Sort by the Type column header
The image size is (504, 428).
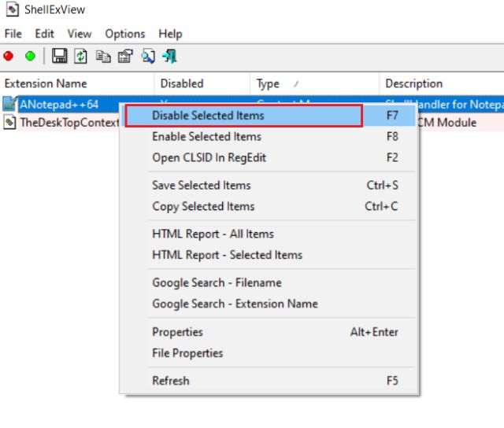(268, 83)
